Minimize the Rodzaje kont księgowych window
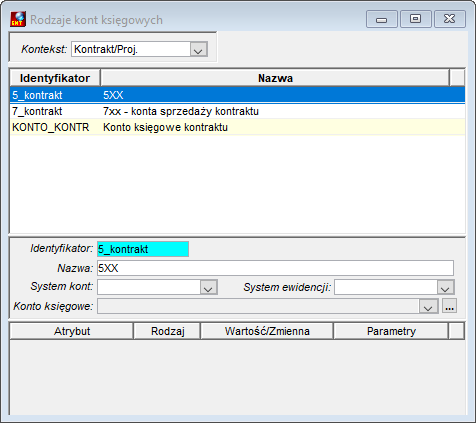The height and width of the screenshot is (423, 476). click(382, 19)
